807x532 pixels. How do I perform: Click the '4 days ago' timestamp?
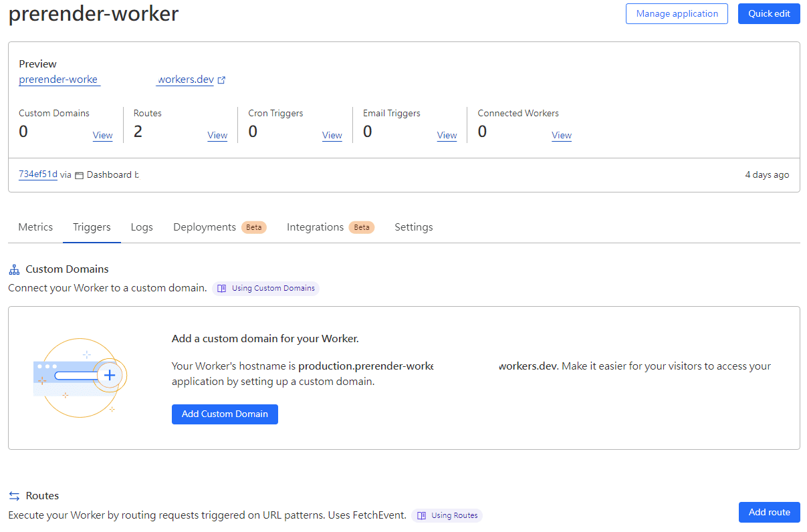[767, 175]
